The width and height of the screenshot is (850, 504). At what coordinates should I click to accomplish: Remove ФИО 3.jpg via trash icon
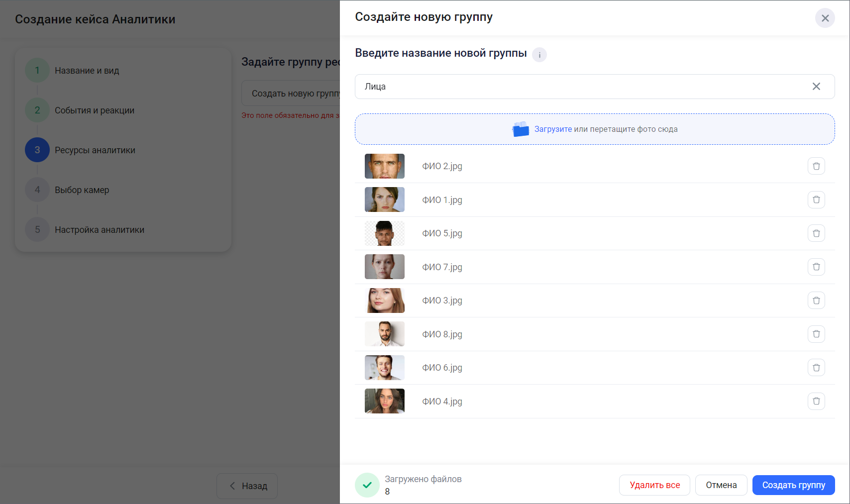click(x=816, y=301)
